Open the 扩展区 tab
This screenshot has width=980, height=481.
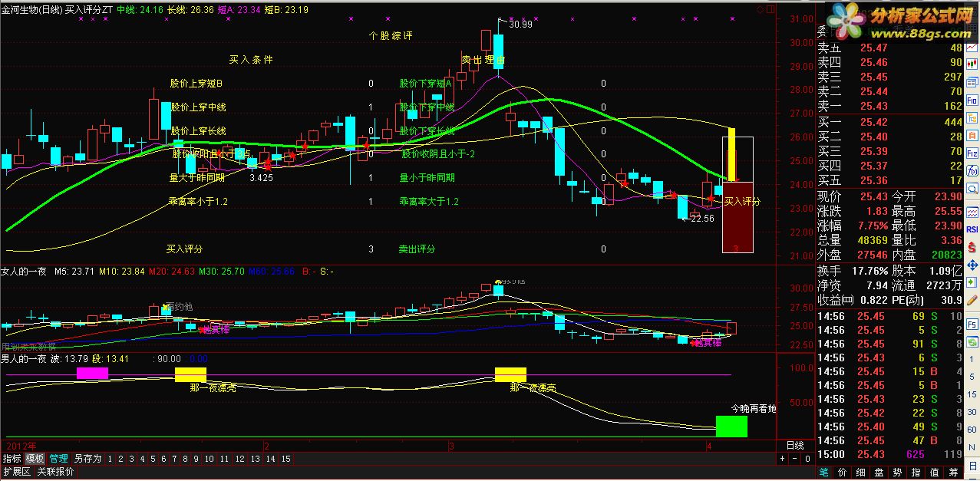(16, 472)
